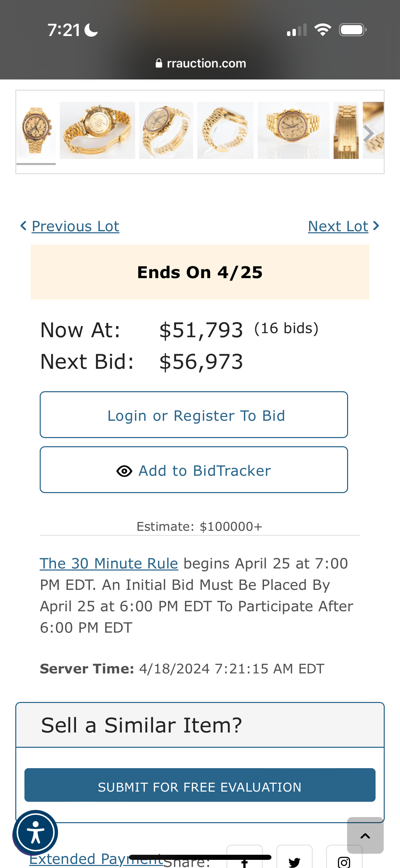The height and width of the screenshot is (868, 400).
Task: Tap the scroll-to-top arrow button
Action: coord(365,835)
